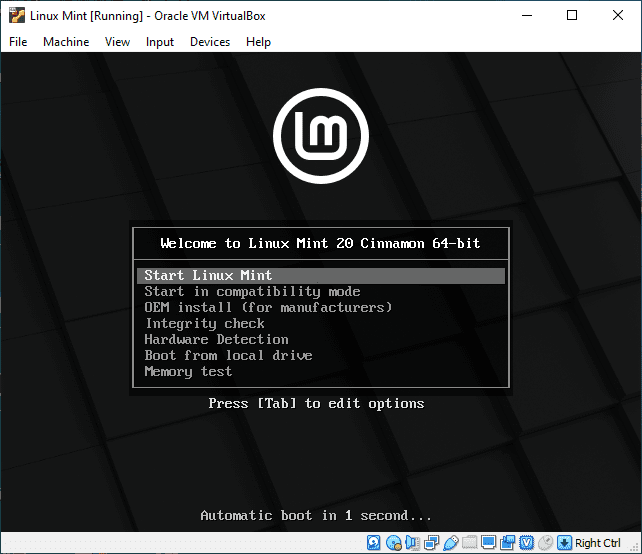Open the CPU virtualization status icon
The width and height of the screenshot is (642, 554).
coord(527,543)
